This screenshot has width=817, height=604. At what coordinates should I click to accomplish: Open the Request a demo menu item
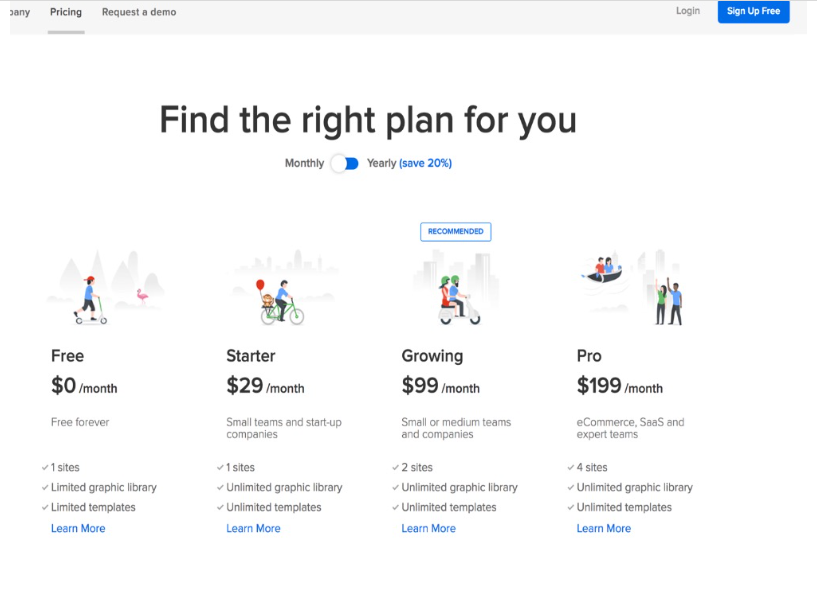click(x=139, y=12)
